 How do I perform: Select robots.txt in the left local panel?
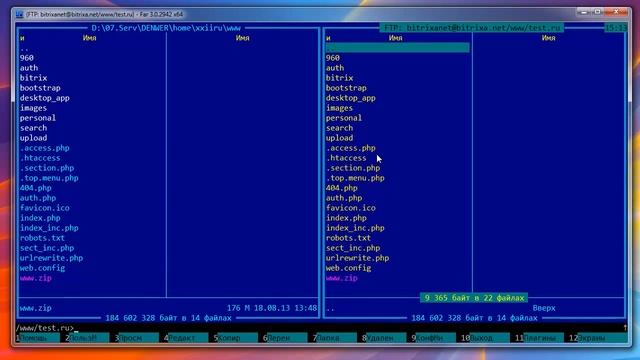click(x=42, y=238)
